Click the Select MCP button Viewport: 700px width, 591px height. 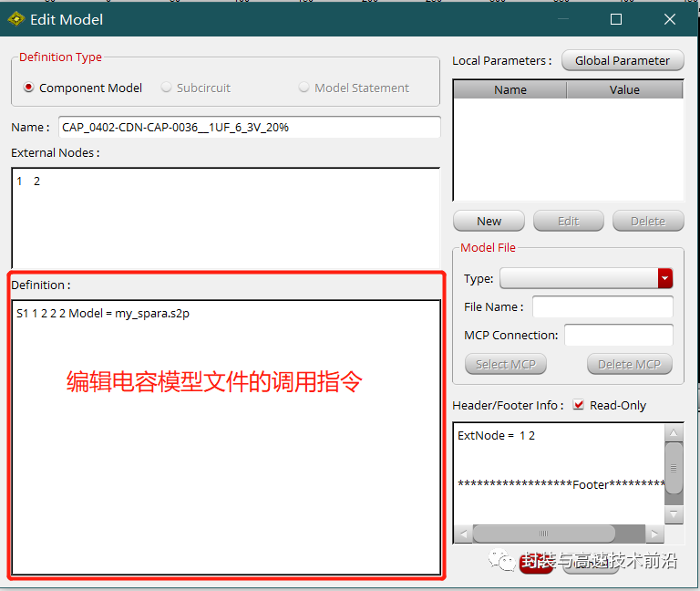point(505,364)
